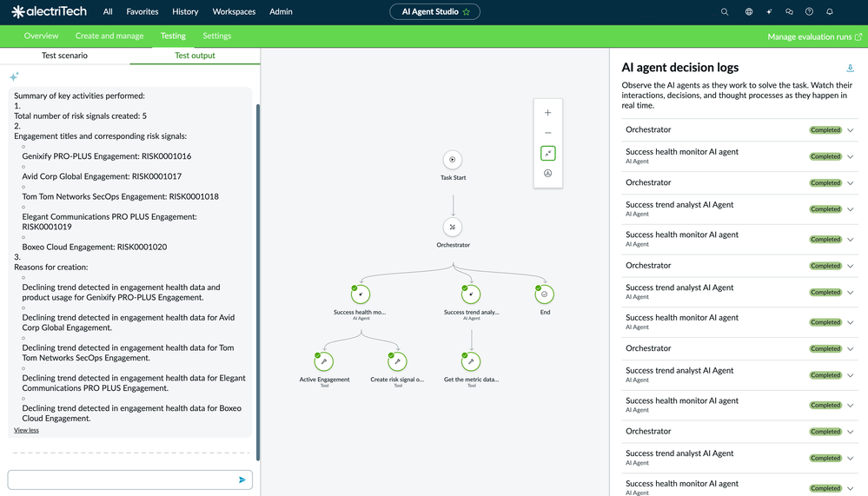Viewport: 868px width, 496px height.
Task: Select the Success trend analyst agent node
Action: tap(471, 294)
